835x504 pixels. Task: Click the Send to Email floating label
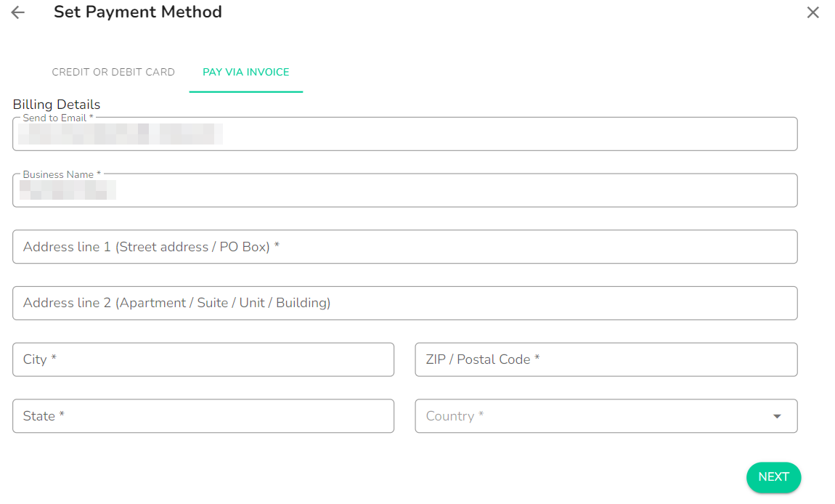pyautogui.click(x=58, y=118)
